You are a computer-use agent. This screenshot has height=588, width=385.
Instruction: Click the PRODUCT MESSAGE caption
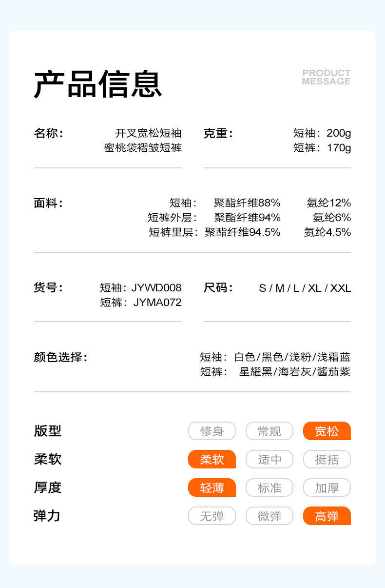tap(326, 77)
